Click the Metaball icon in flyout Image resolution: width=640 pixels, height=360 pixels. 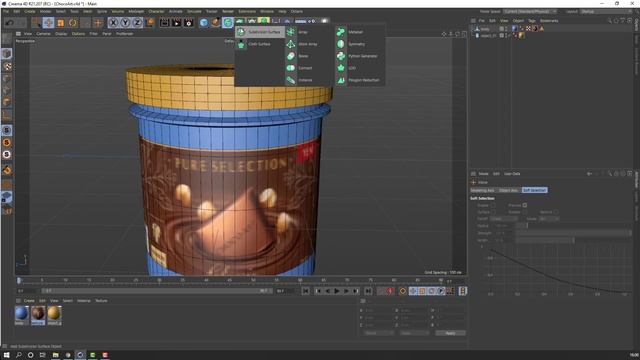(x=341, y=32)
